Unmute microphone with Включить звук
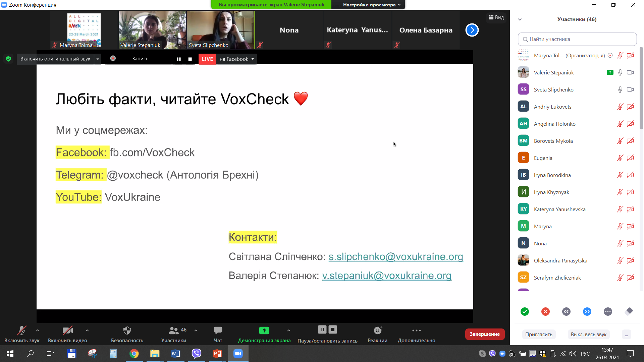 coord(22,331)
